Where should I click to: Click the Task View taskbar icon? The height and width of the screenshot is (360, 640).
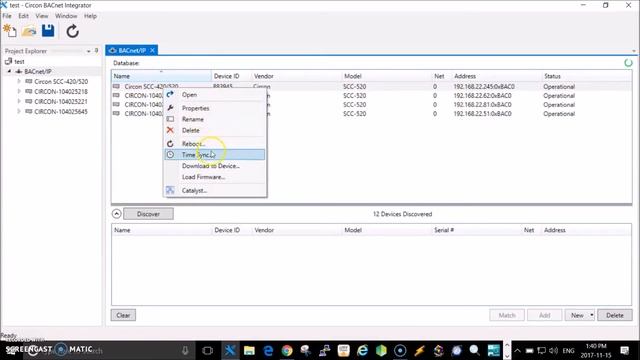207,350
